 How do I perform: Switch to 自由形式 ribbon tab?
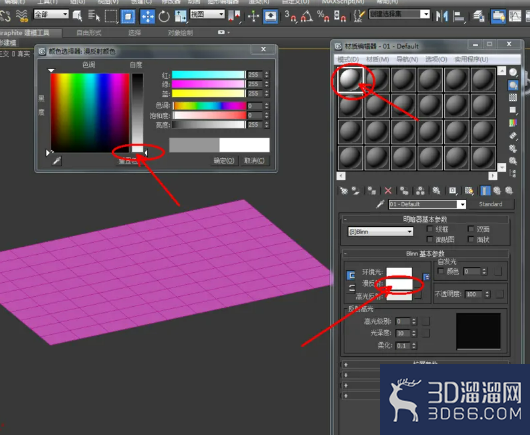pyautogui.click(x=89, y=33)
